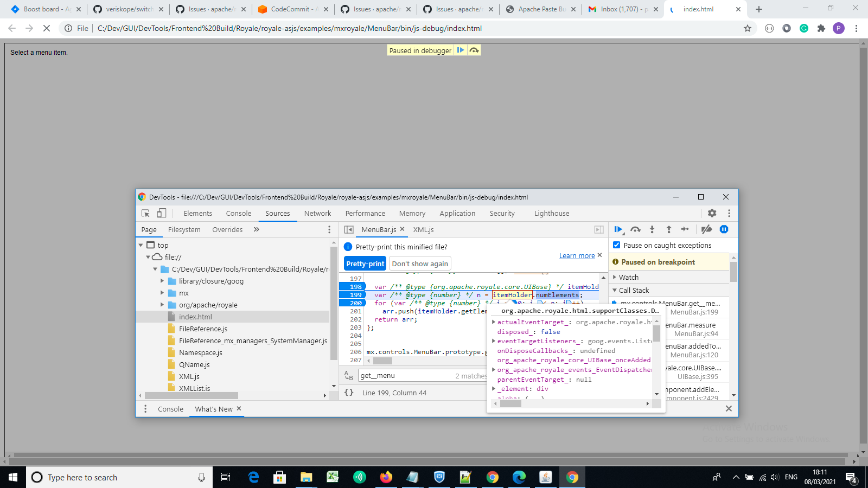
Task: Open the Learn more link
Action: [577, 255]
